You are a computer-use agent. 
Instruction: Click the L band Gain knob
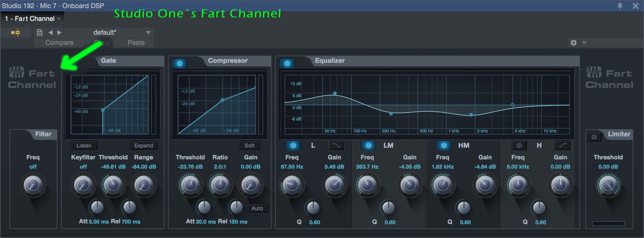click(334, 185)
